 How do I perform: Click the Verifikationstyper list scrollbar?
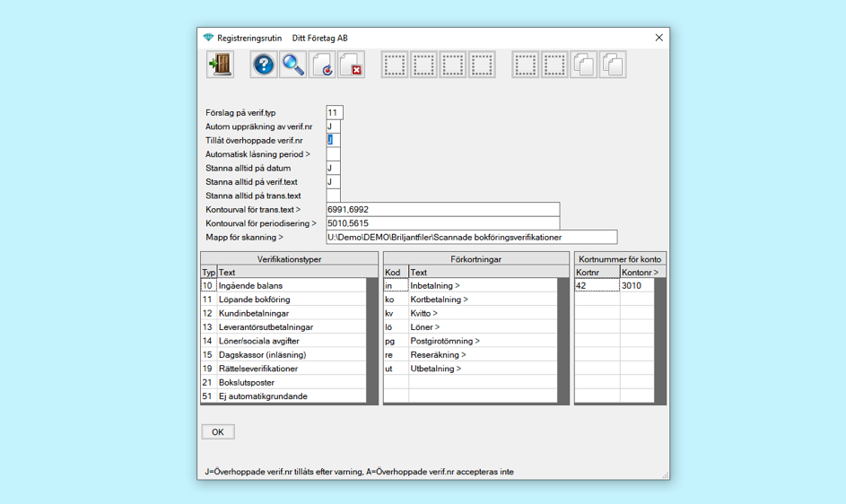pyautogui.click(x=372, y=341)
